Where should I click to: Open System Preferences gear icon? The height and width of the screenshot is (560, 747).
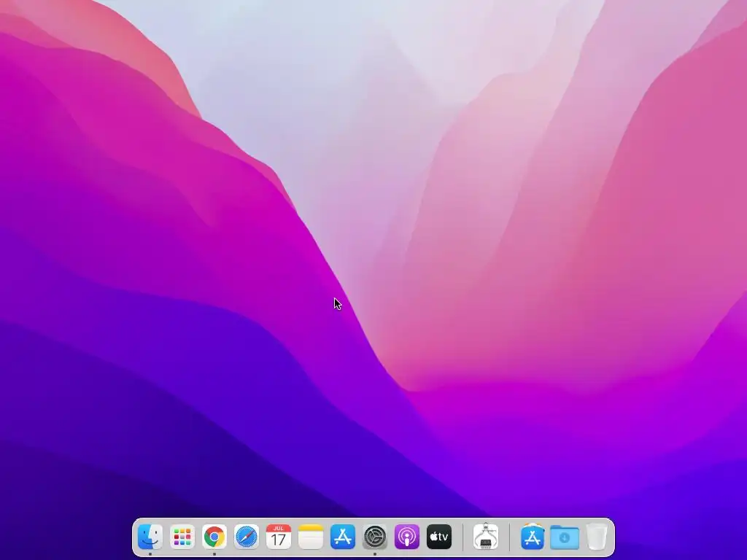375,537
